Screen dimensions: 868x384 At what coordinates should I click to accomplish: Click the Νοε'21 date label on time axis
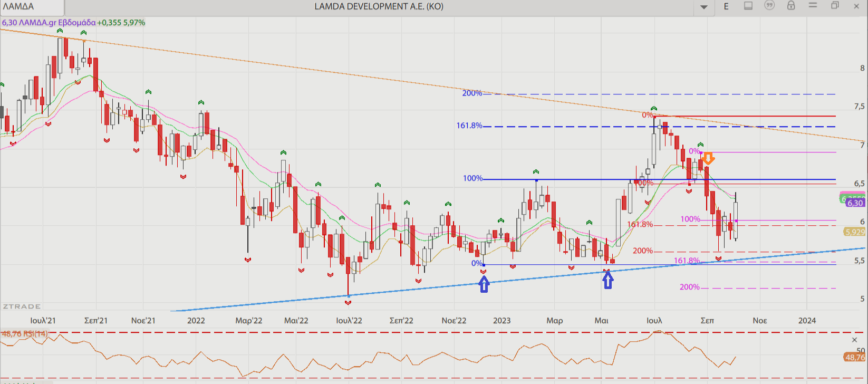pyautogui.click(x=143, y=320)
